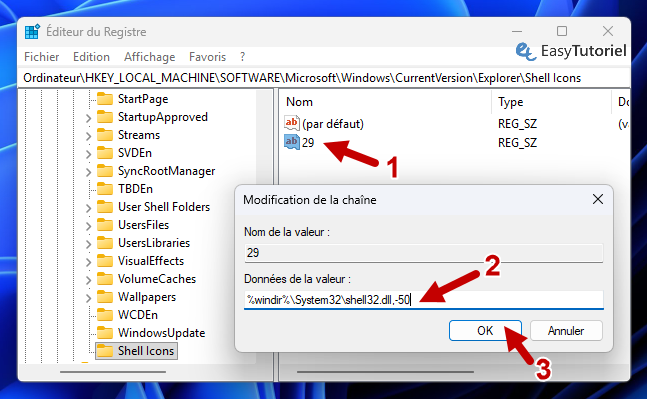Image resolution: width=647 pixels, height=399 pixels.
Task: Cancel the edit with Annuler
Action: click(x=566, y=331)
